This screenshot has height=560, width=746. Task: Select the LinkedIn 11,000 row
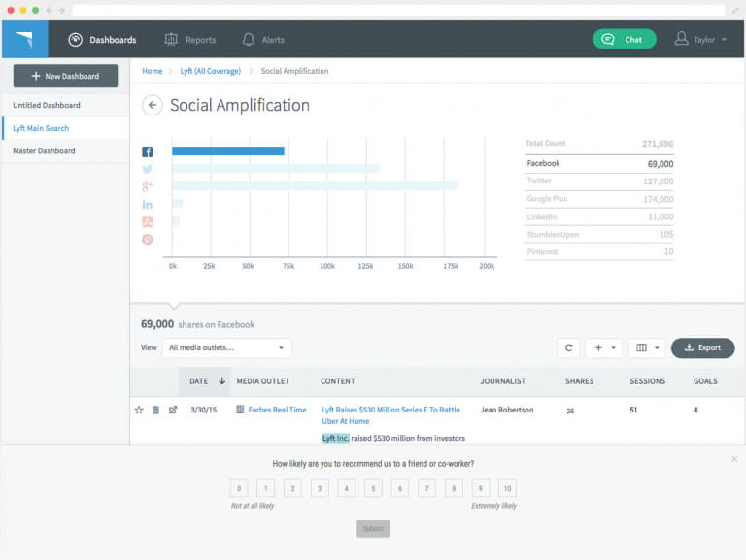(x=599, y=216)
